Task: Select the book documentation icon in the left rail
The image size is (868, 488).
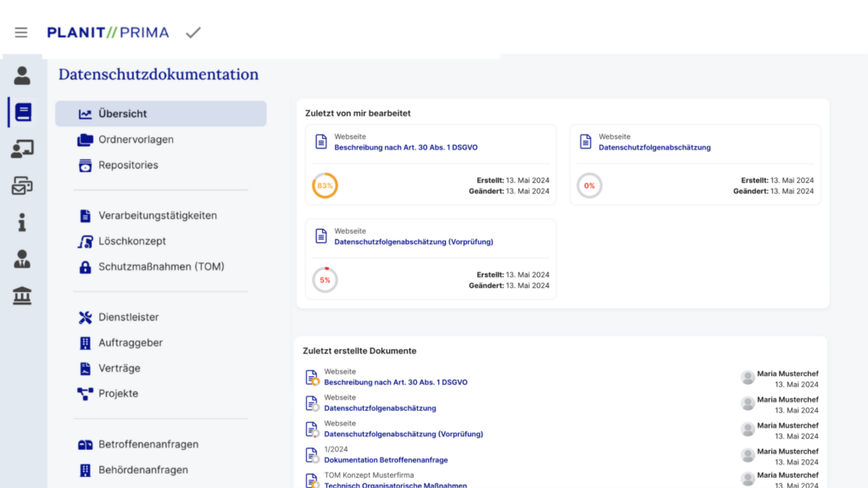Action: tap(23, 112)
